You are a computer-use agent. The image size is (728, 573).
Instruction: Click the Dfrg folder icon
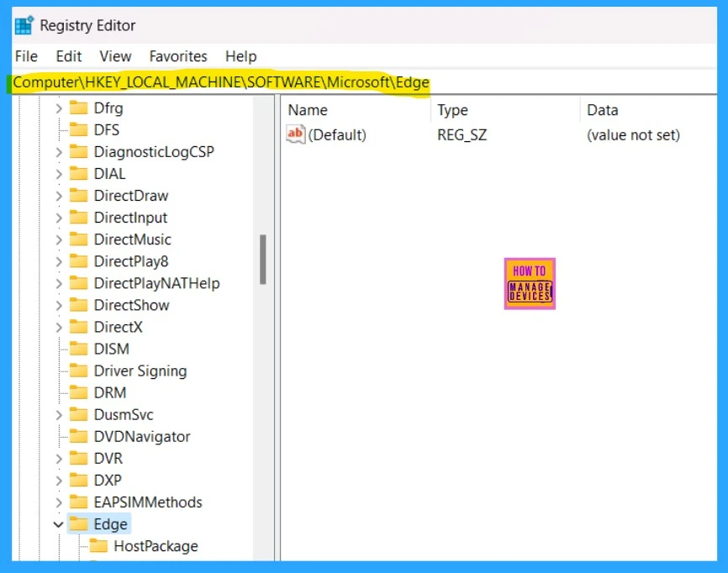pyautogui.click(x=78, y=108)
